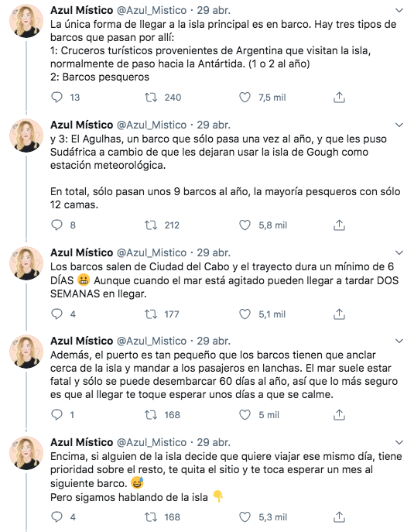Like the tweet with 5,8 mil likes

pos(245,225)
